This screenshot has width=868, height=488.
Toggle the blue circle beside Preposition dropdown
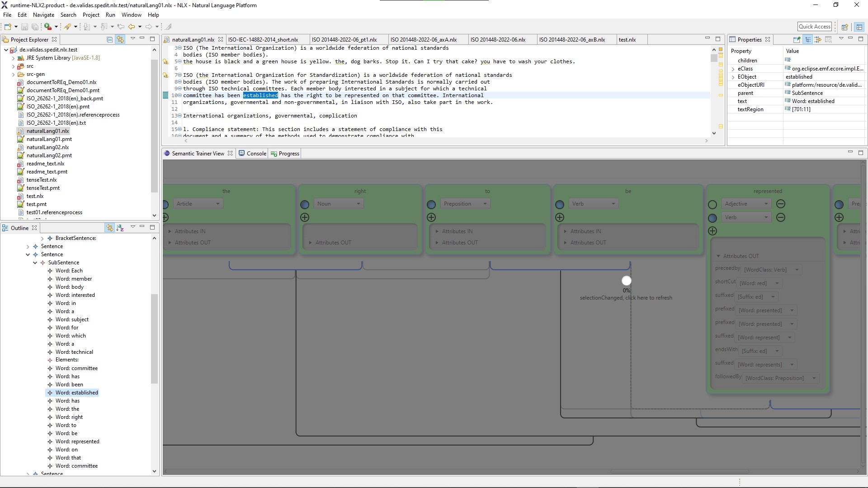[x=431, y=204]
